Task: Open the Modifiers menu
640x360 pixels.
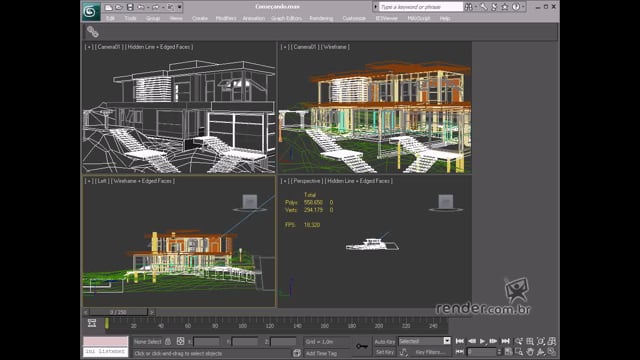Action: pos(226,18)
